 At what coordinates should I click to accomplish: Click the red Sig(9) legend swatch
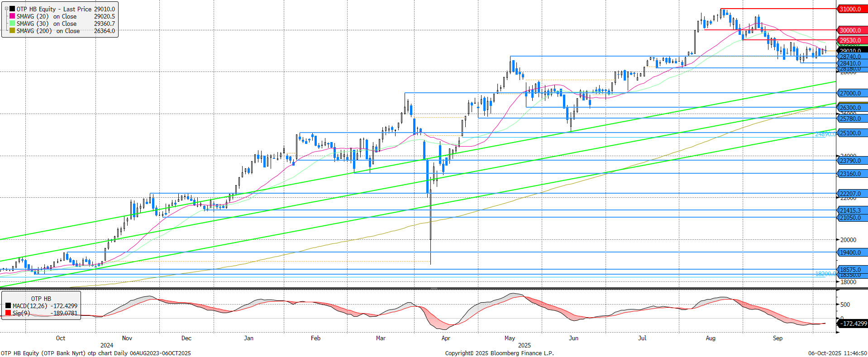[8, 313]
